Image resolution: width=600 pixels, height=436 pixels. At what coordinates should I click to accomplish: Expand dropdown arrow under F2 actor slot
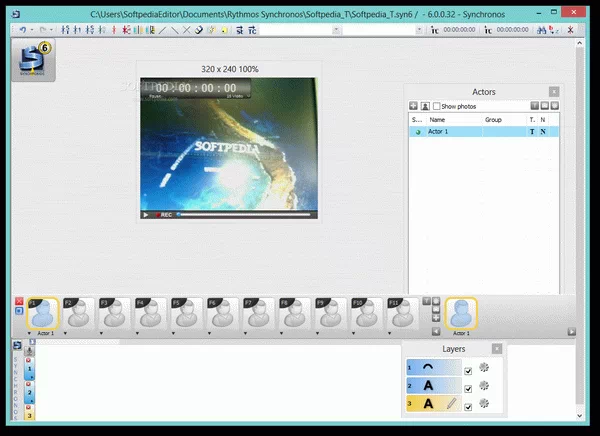click(67, 333)
